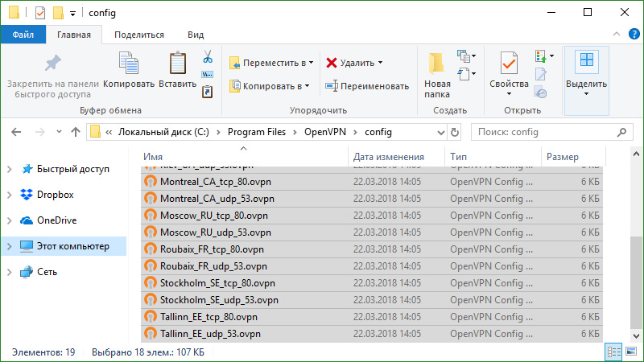
Task: Expand the Dropbox tree node
Action: click(x=9, y=195)
